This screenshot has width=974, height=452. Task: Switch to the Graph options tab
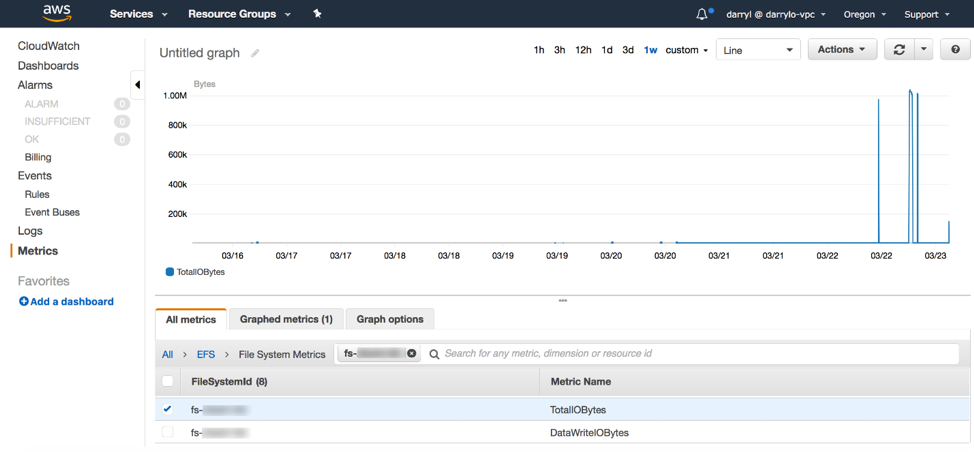390,319
